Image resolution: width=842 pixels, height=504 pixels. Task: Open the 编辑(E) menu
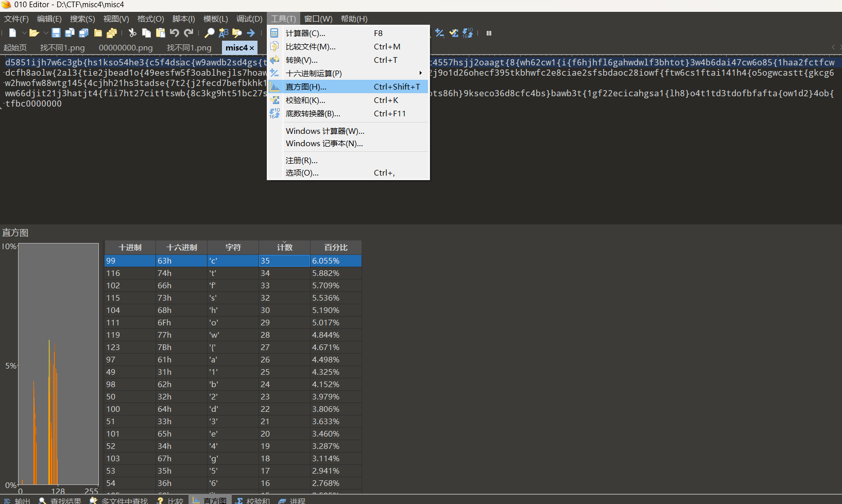click(x=49, y=19)
